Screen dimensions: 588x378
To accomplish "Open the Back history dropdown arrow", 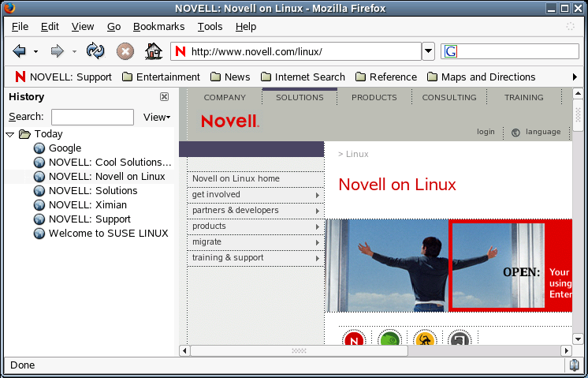I will tap(36, 51).
